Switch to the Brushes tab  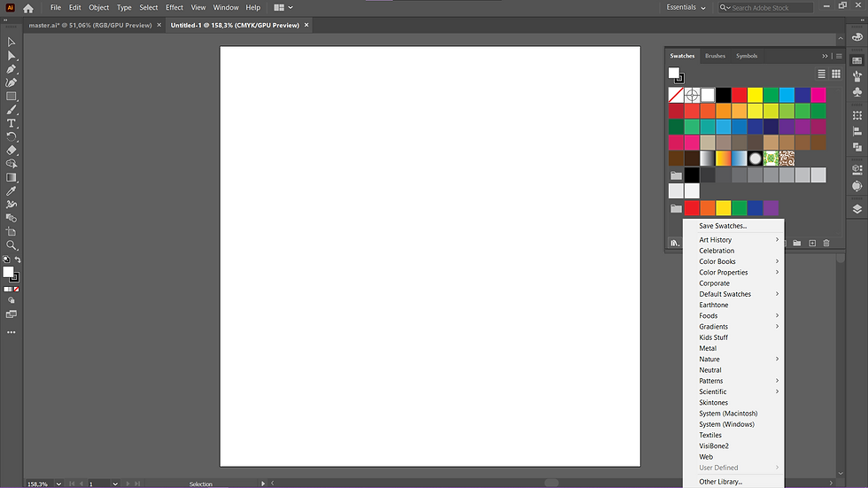coord(716,56)
